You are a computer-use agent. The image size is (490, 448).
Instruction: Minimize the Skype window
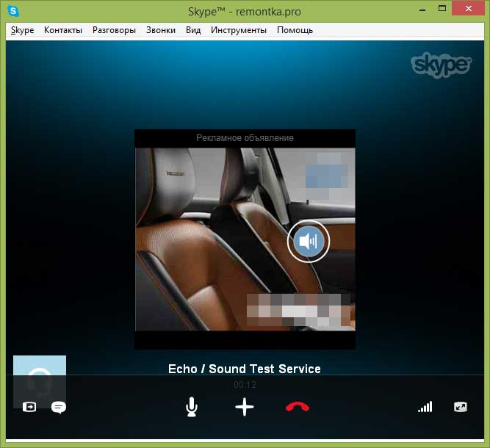422,10
